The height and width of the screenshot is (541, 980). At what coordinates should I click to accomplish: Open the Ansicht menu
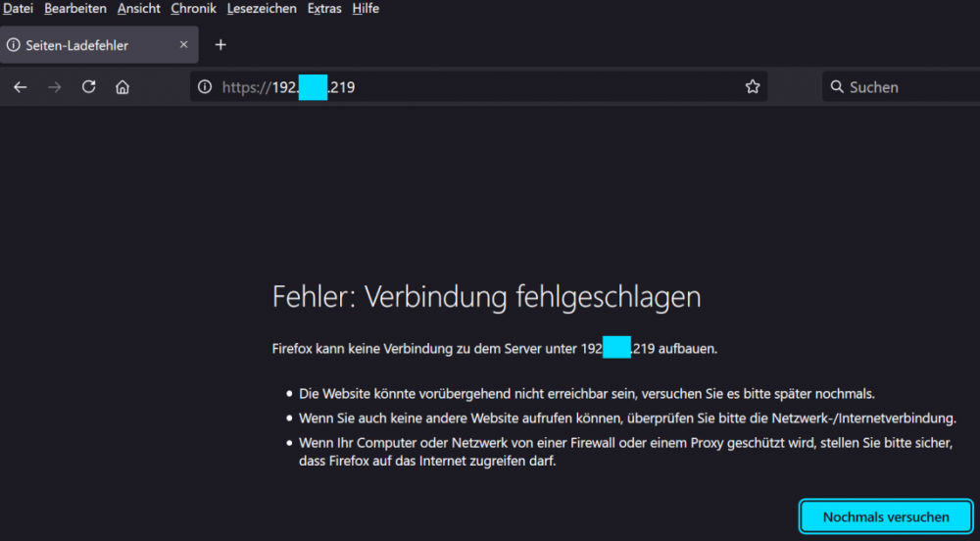[x=139, y=9]
